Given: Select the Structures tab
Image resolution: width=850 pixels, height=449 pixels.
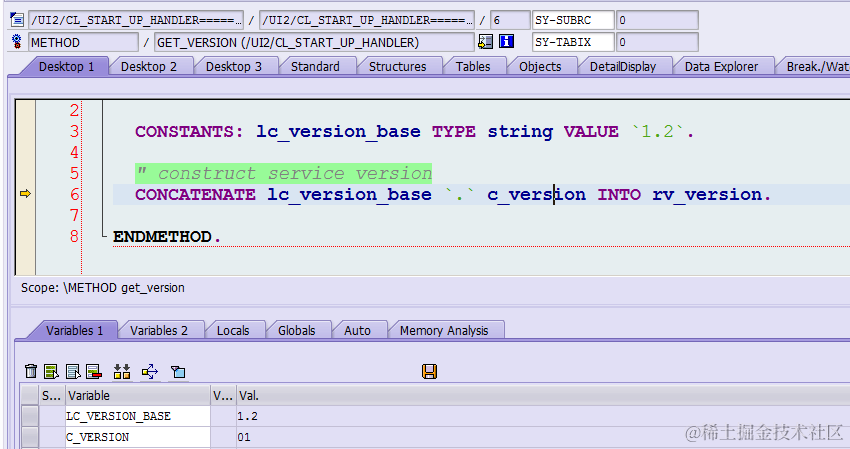Looking at the screenshot, I should [x=397, y=67].
